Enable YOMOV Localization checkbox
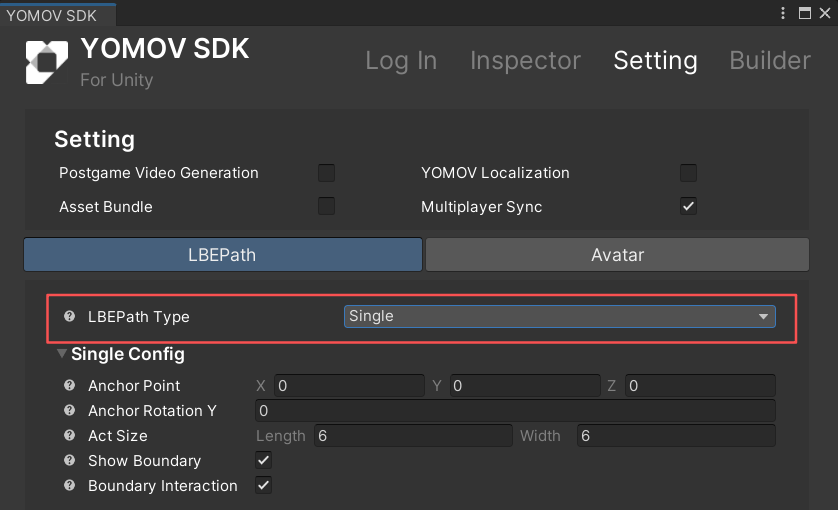This screenshot has height=510, width=838. [x=688, y=173]
